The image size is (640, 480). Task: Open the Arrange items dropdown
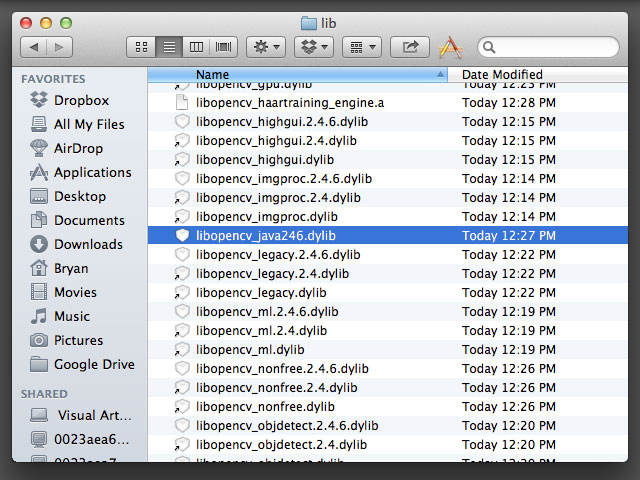tap(361, 47)
